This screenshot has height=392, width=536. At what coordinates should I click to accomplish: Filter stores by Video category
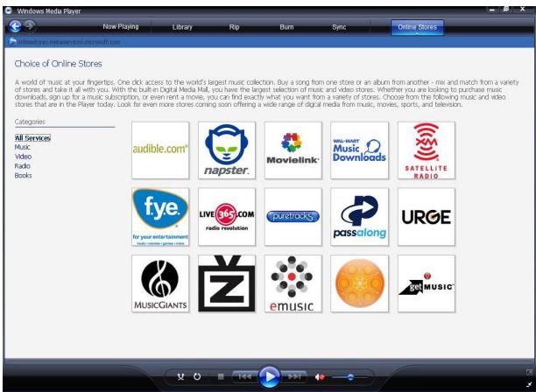(23, 157)
